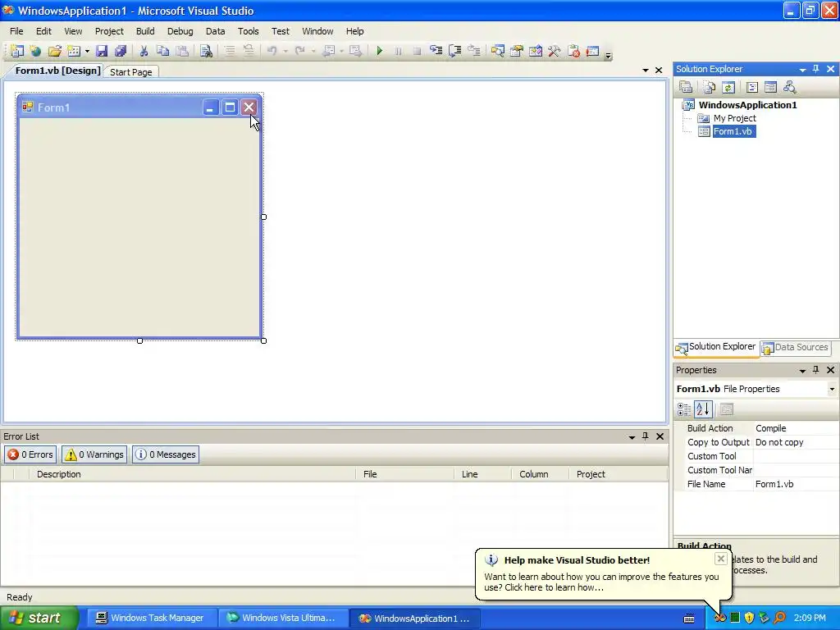Click the Copy toolbar icon
This screenshot has height=630, width=840.
point(163,51)
